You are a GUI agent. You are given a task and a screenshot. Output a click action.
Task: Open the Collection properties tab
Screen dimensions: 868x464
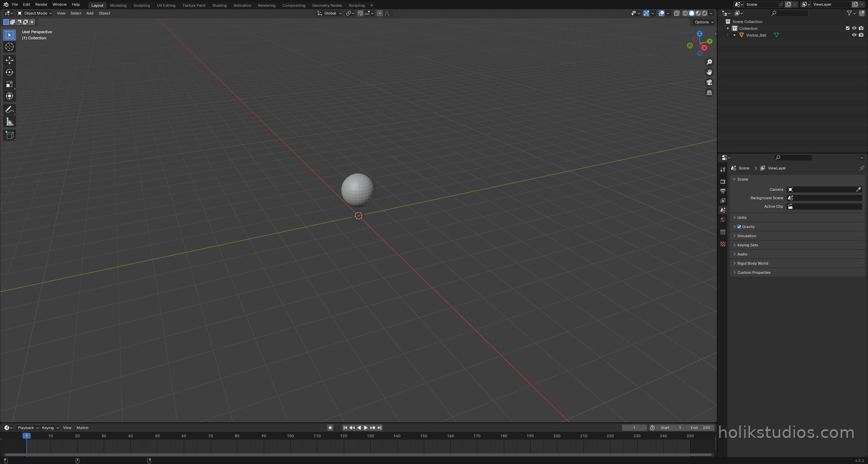pos(723,232)
